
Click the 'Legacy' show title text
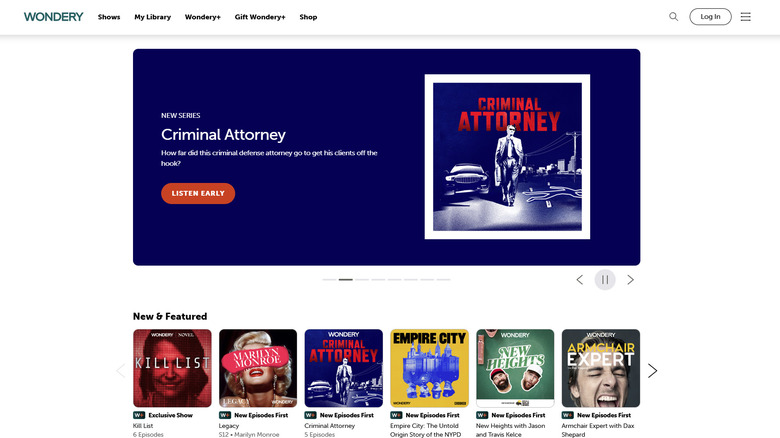(229, 426)
